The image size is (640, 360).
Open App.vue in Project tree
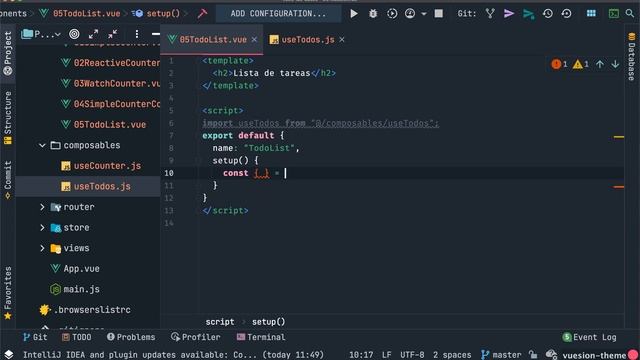pos(75,269)
